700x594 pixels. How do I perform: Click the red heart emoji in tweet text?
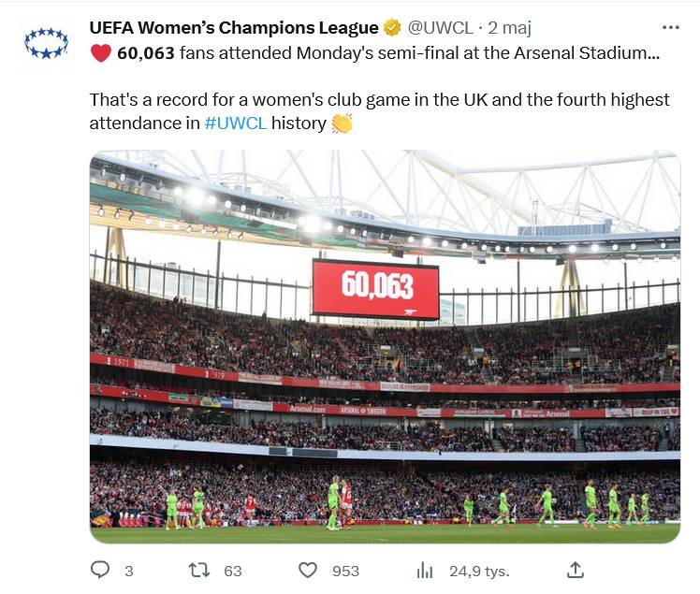(100, 53)
